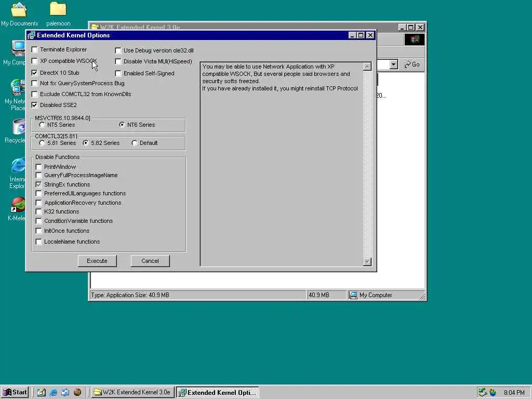Image resolution: width=532 pixels, height=399 pixels.
Task: Click the colorful system tray icon
Action: [x=493, y=392]
